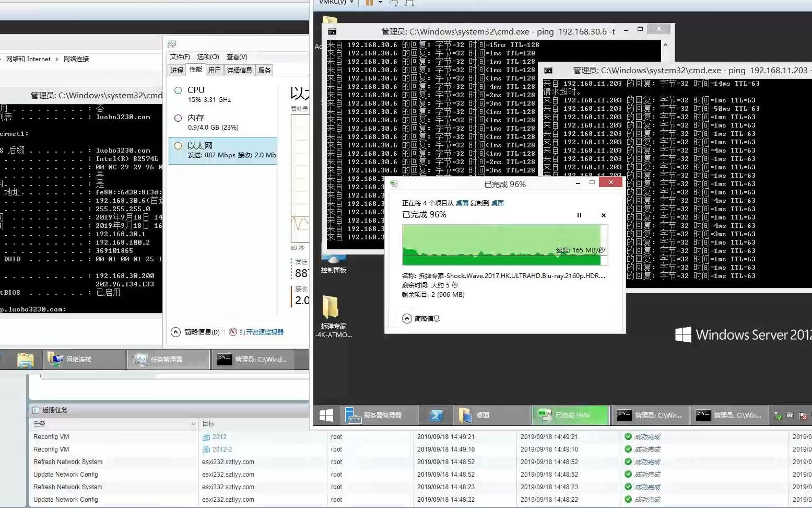The image size is (812, 508).
Task: Switch to the 性能 tab in Task Manager
Action: tap(196, 70)
